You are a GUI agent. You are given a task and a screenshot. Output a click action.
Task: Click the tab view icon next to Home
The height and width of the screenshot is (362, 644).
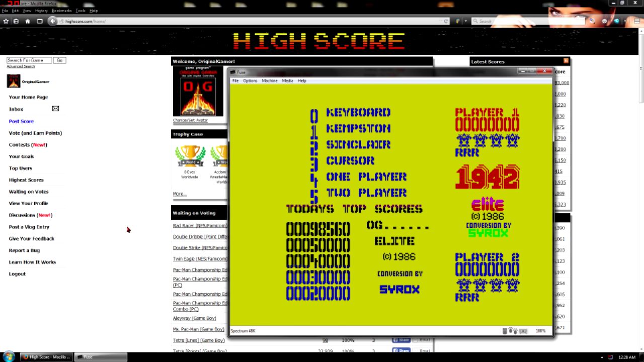[40, 21]
